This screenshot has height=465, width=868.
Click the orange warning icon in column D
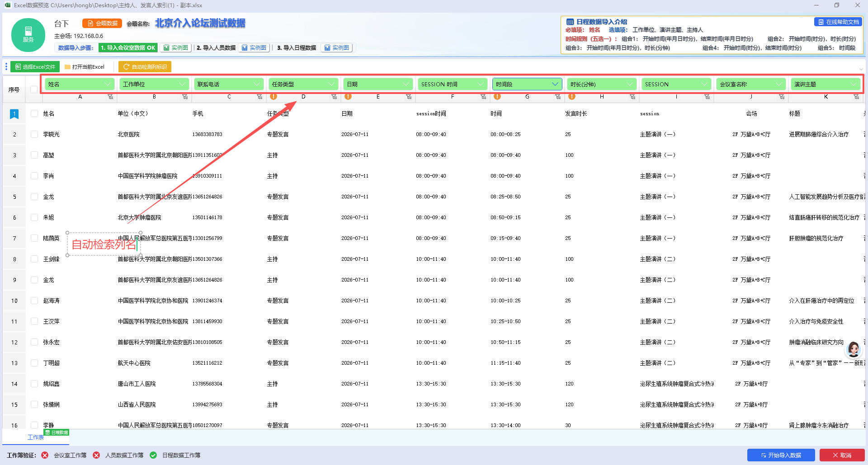273,96
